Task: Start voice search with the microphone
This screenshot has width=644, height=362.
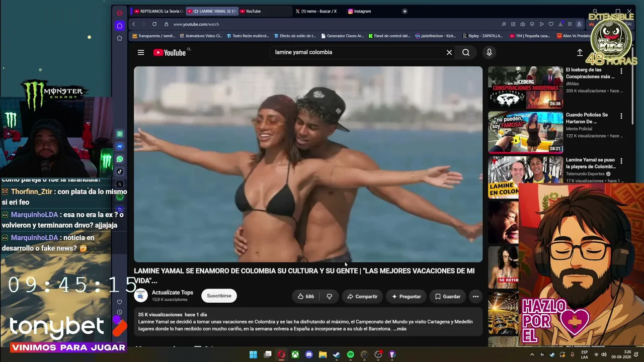Action: 489,52
